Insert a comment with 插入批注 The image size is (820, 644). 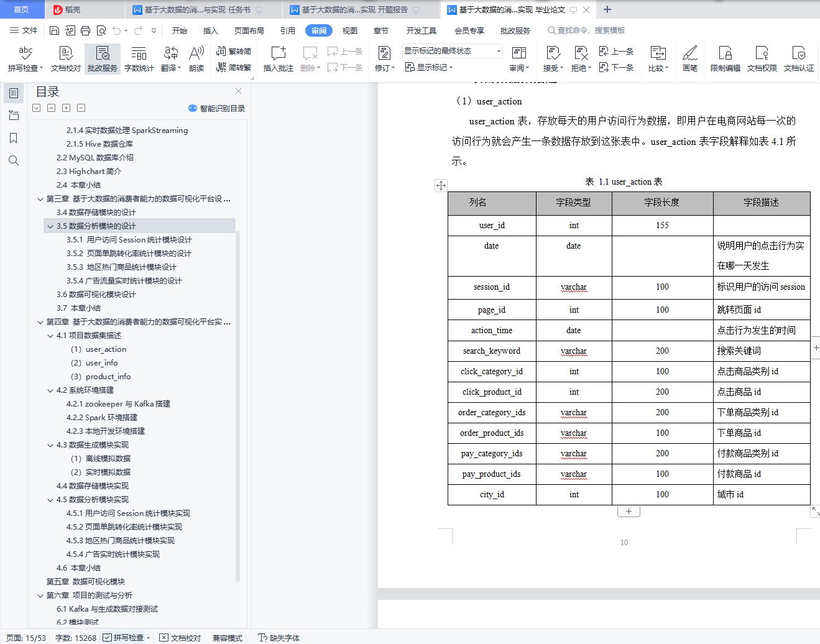coord(278,59)
